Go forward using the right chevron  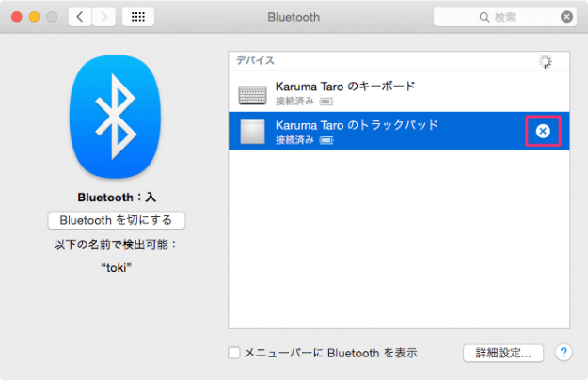click(104, 17)
